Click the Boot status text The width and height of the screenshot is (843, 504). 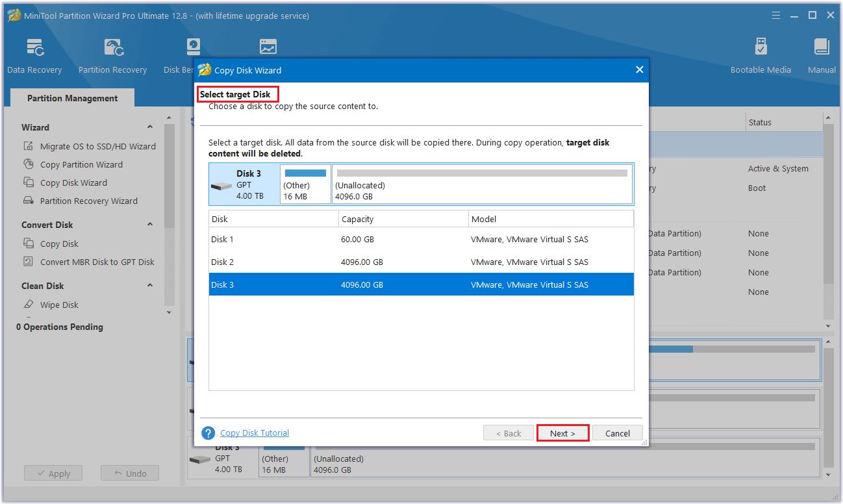[x=757, y=188]
